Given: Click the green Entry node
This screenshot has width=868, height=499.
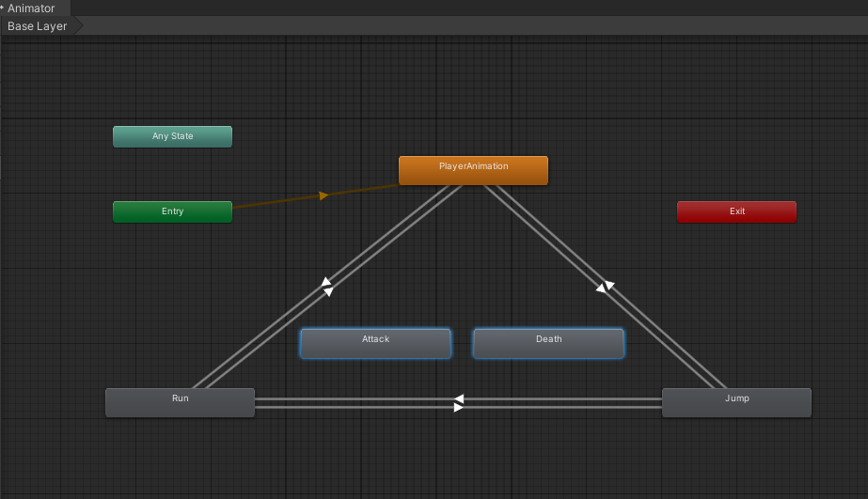Looking at the screenshot, I should coord(172,211).
